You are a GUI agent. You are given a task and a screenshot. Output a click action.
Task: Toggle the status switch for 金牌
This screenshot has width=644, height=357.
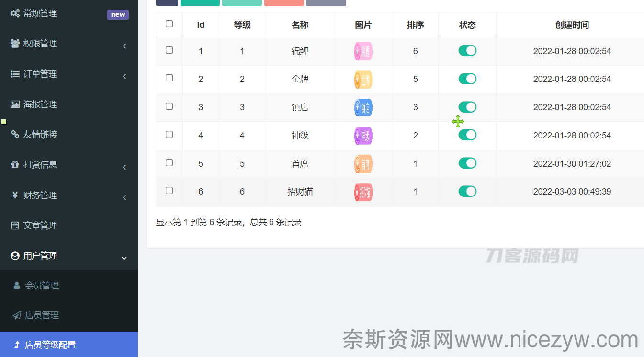click(467, 79)
